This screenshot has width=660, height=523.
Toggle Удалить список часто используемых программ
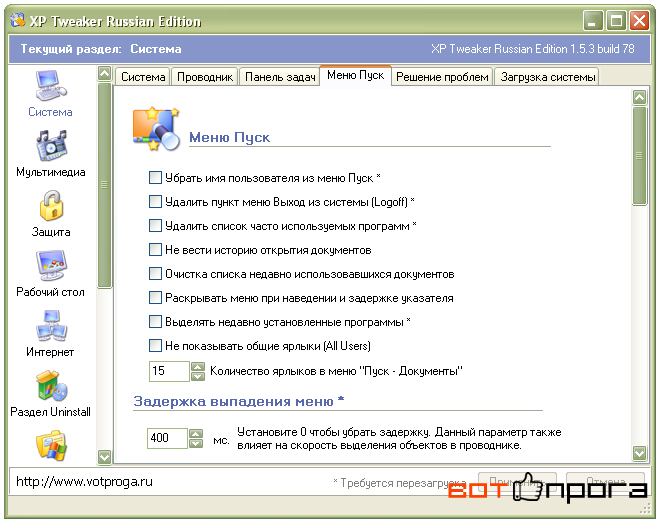pyautogui.click(x=155, y=226)
